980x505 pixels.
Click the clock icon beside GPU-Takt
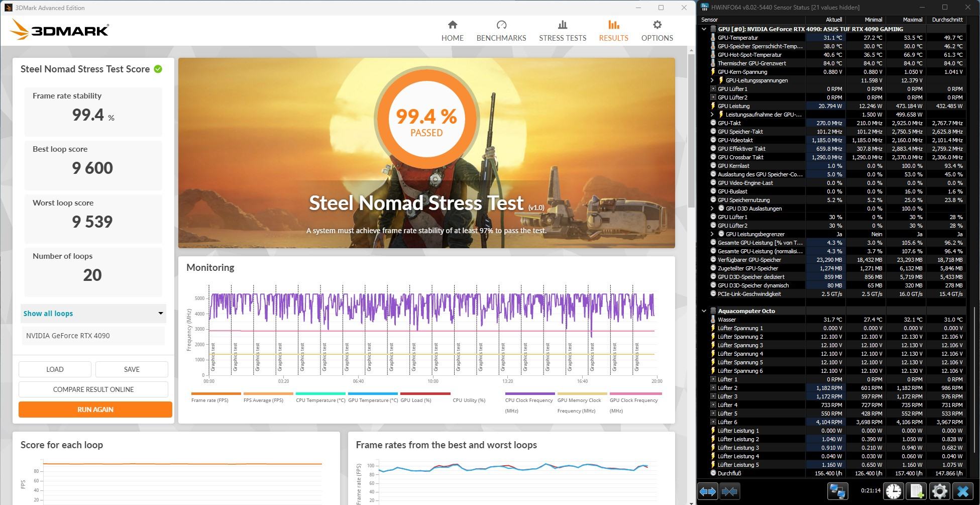point(713,123)
